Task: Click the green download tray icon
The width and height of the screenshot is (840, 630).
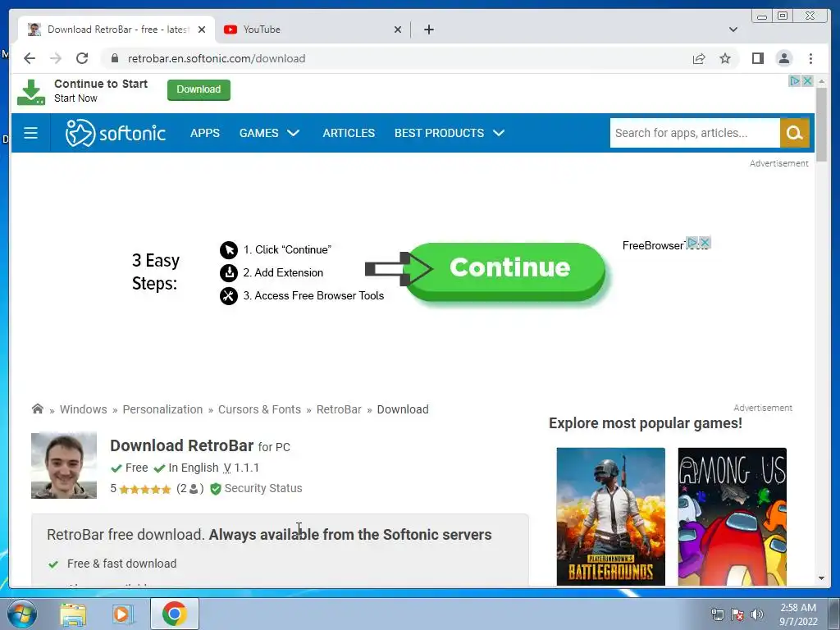Action: click(x=31, y=92)
